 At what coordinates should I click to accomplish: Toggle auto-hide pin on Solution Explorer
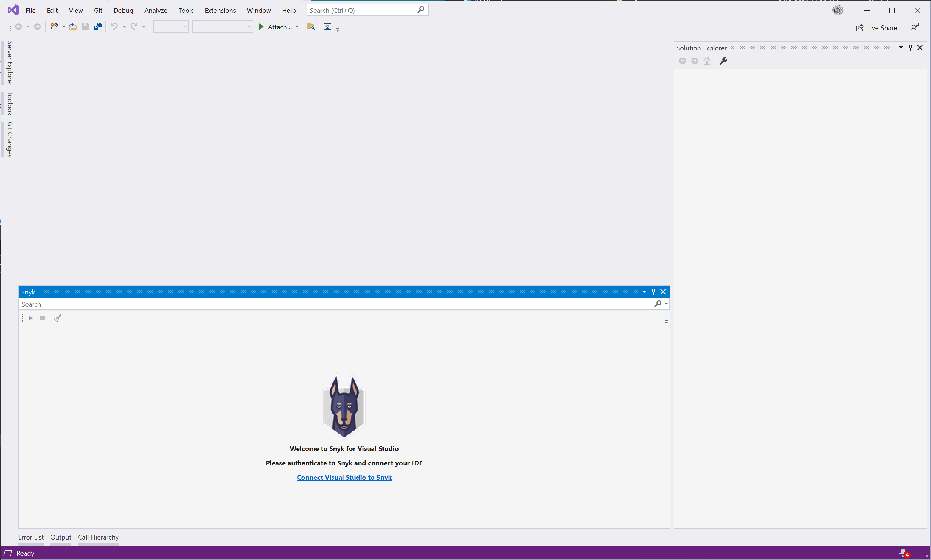[910, 48]
